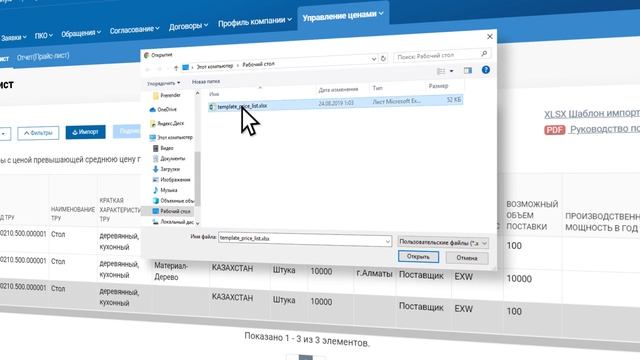The image size is (640, 360).
Task: Open the Договоры menu
Action: pyautogui.click(x=188, y=26)
